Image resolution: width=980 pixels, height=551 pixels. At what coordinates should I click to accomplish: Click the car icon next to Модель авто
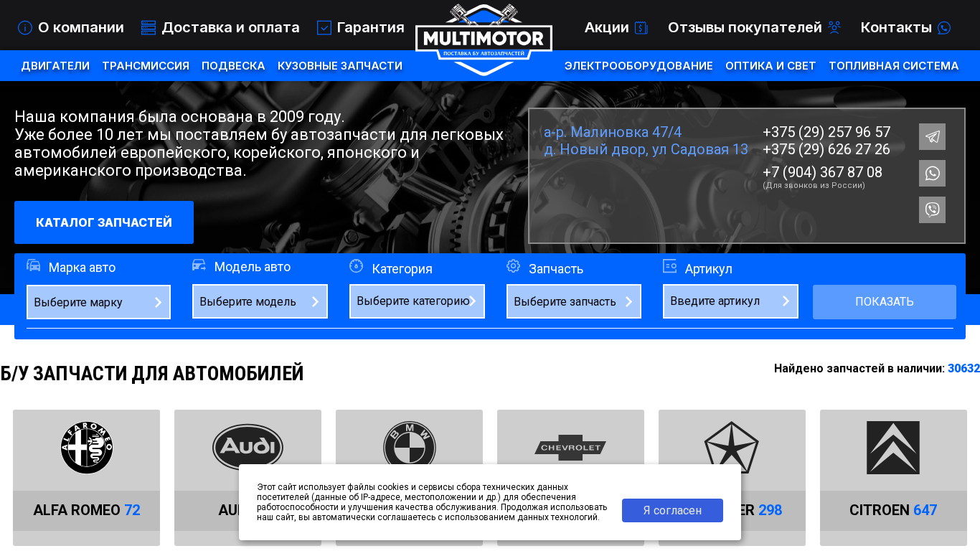(199, 265)
